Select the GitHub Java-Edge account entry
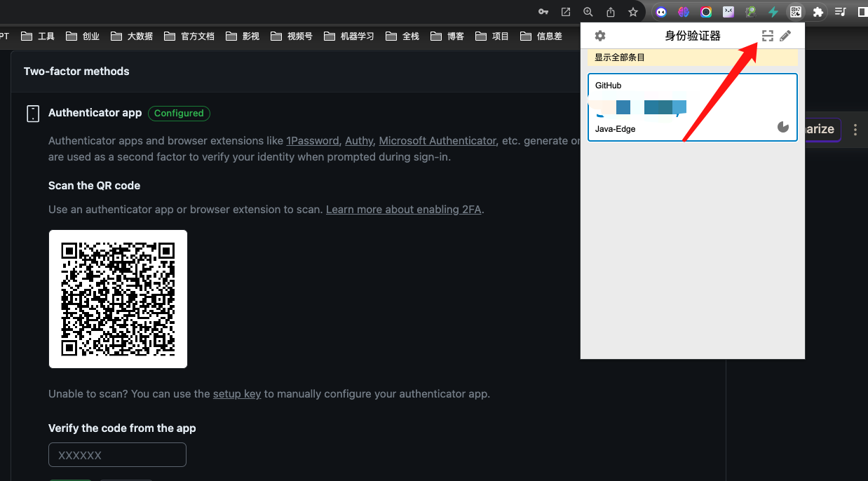 pos(692,107)
